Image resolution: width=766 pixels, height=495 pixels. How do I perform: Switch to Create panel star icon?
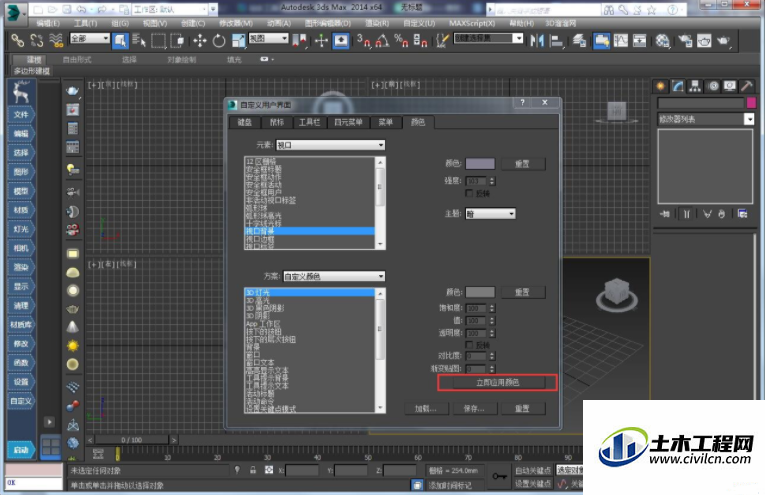(660, 86)
